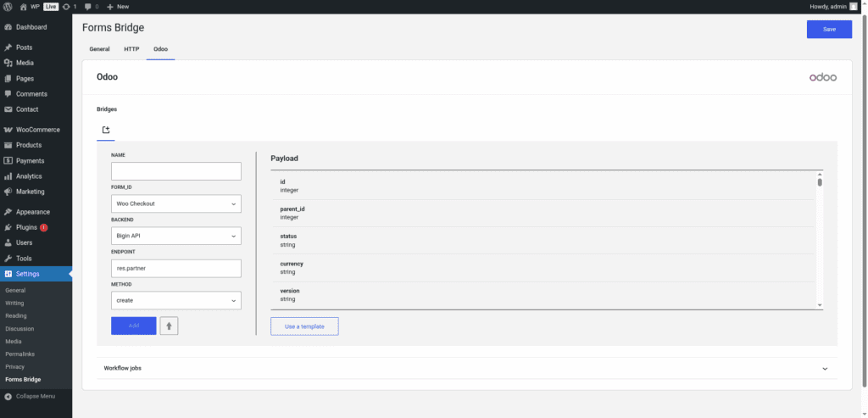The image size is (868, 418).
Task: Click the Plugins plug icon
Action: point(8,227)
